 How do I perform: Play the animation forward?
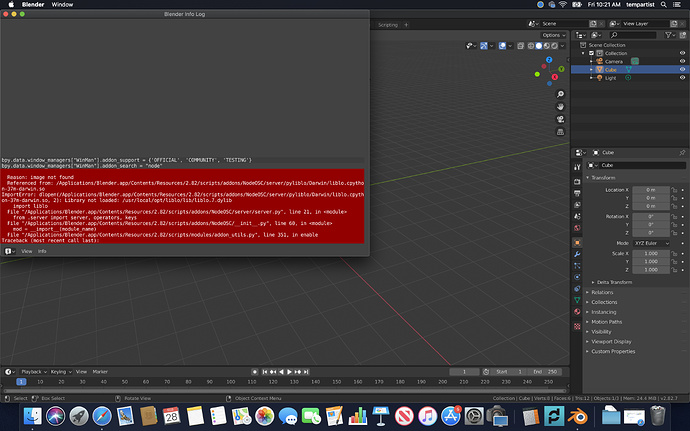(290, 372)
